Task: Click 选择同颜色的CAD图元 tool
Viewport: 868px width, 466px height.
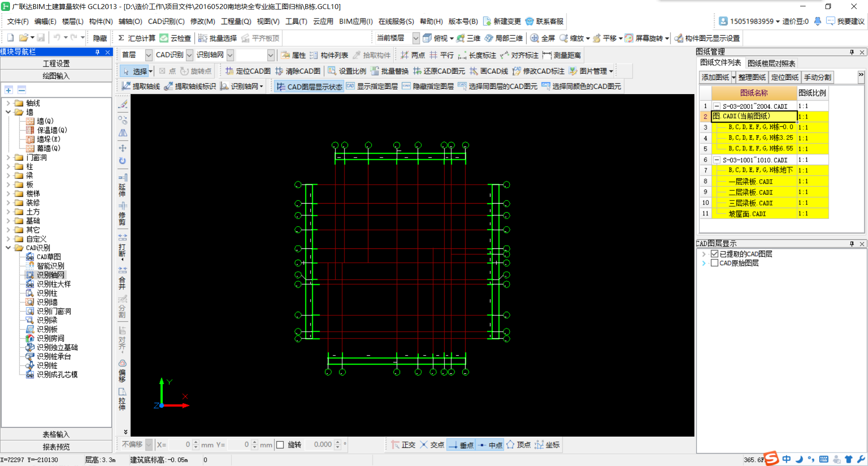Action: (581, 86)
